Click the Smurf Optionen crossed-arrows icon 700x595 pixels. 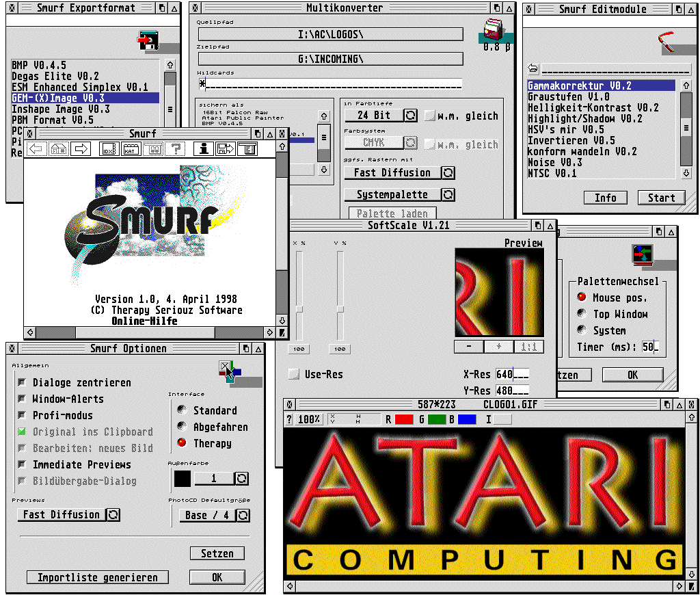coord(230,371)
